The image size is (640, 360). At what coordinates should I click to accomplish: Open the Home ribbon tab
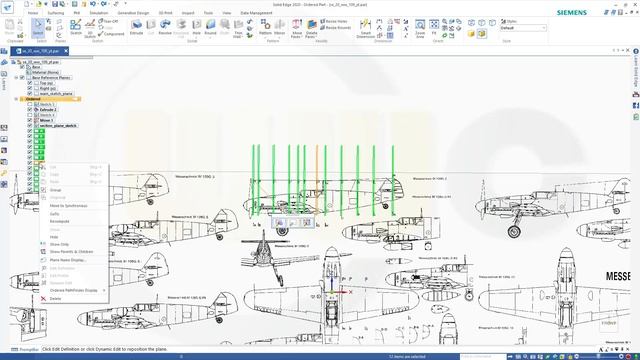tap(33, 13)
